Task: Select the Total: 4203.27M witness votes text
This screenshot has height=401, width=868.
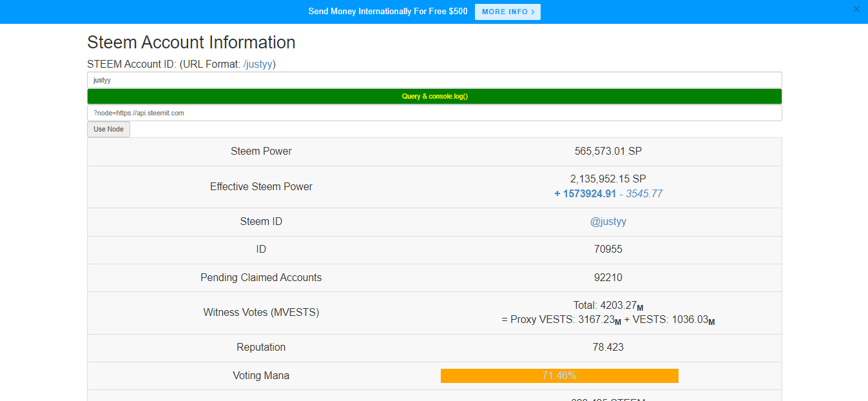Action: click(608, 306)
